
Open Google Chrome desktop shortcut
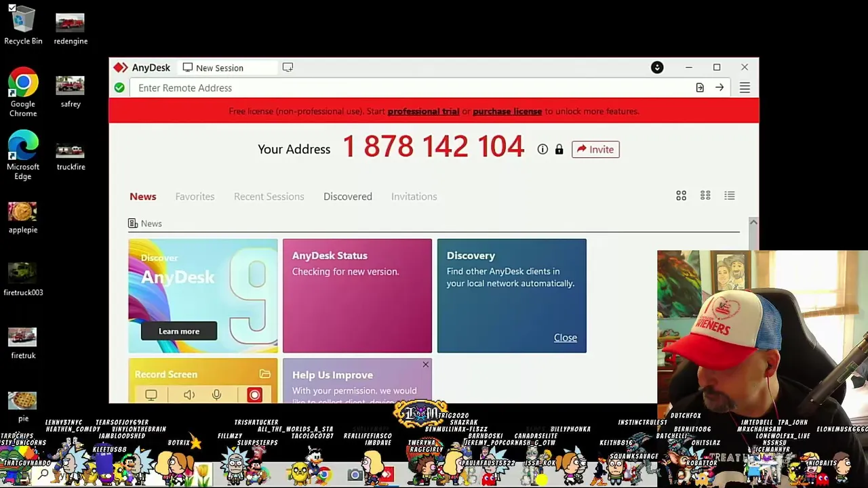(23, 93)
